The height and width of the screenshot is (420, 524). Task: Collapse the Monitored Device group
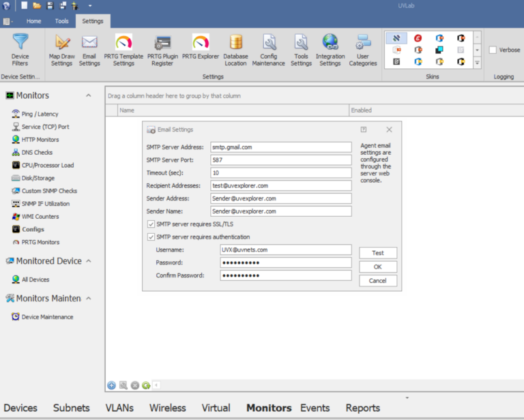89,260
